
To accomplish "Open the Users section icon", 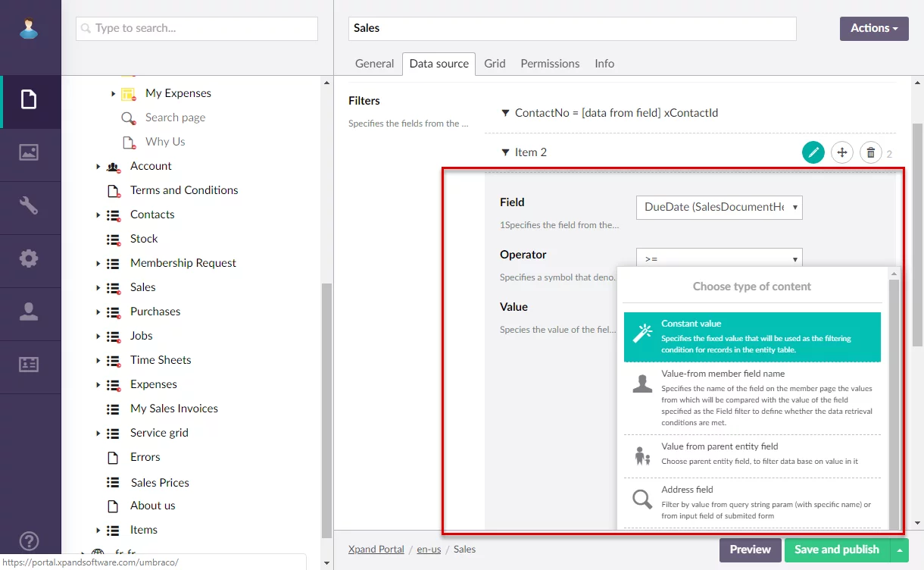I will pyautogui.click(x=29, y=312).
